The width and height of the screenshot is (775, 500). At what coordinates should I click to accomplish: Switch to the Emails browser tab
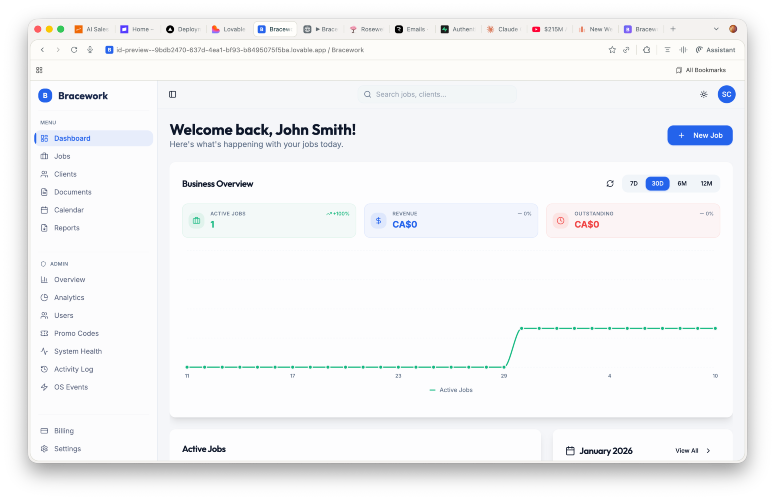click(x=411, y=29)
